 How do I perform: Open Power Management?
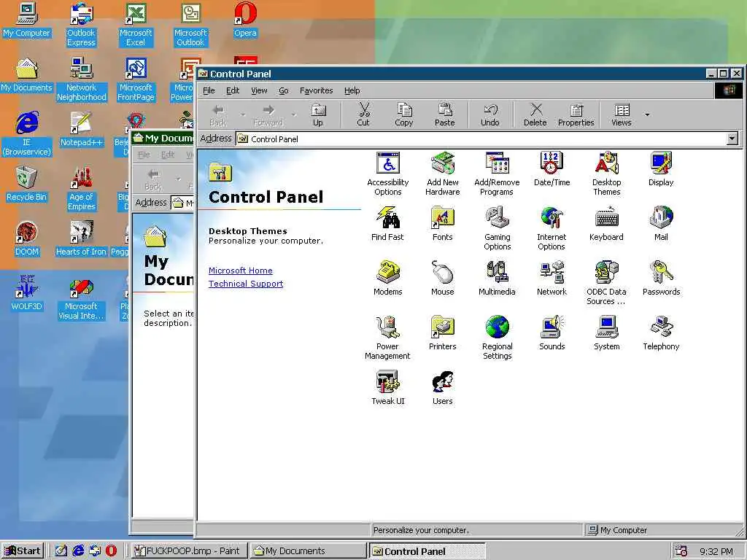(387, 338)
